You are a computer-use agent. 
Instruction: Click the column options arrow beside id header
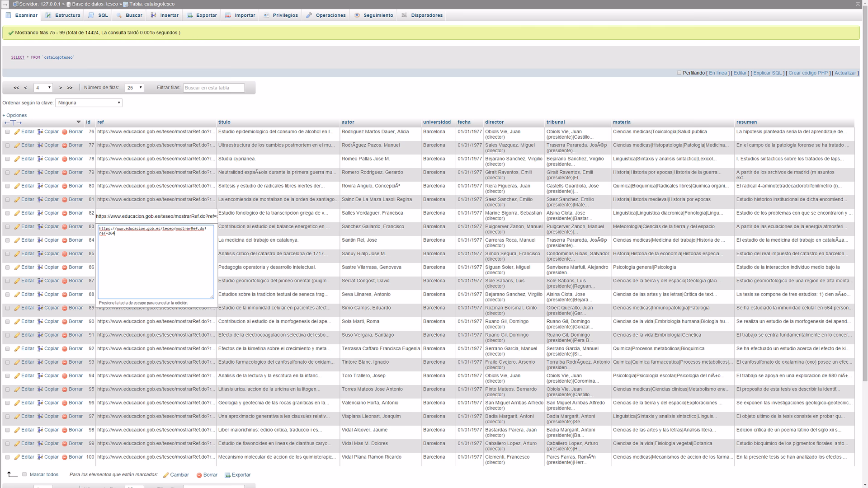click(79, 122)
